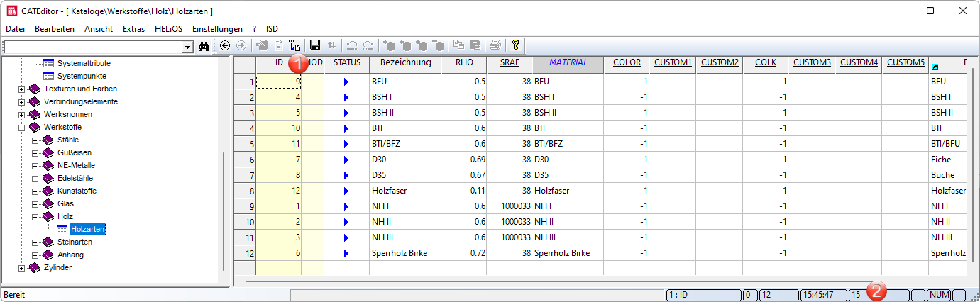Click the status bar time 15:45:47
This screenshot has width=980, height=302.
[x=822, y=294]
